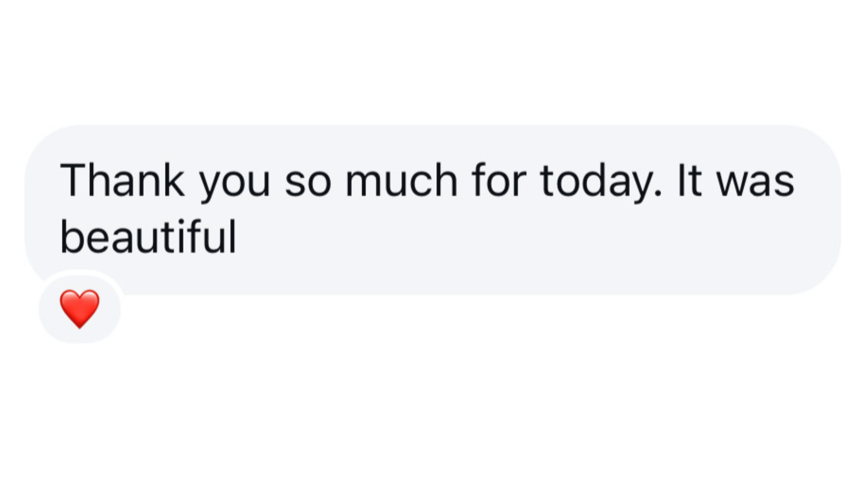Click the word "It" in the message

click(x=689, y=181)
